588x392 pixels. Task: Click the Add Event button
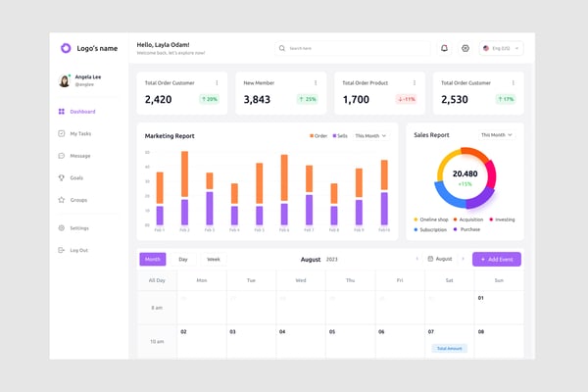[497, 259]
